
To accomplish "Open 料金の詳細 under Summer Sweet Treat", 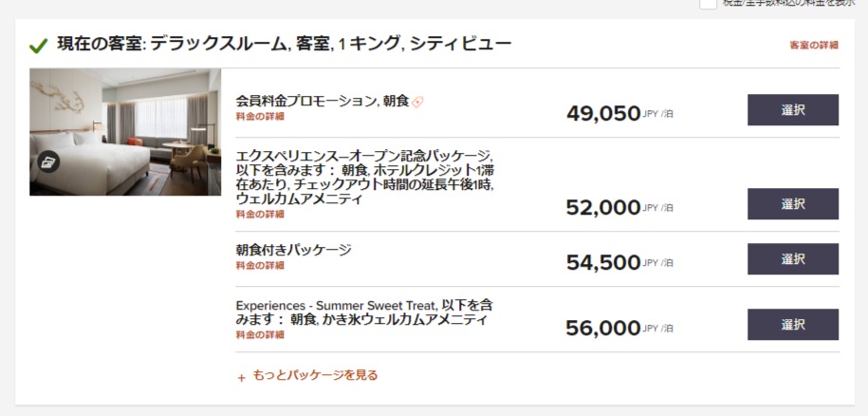I will tap(260, 334).
